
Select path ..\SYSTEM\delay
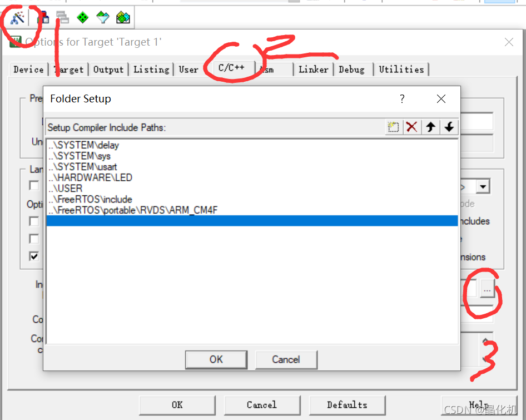pos(252,145)
